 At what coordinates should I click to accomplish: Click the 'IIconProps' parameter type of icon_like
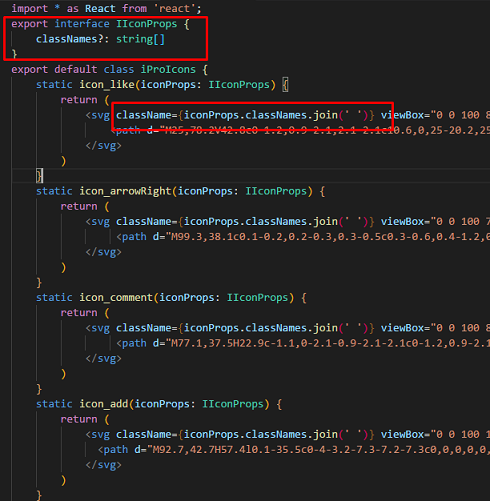[x=239, y=85]
